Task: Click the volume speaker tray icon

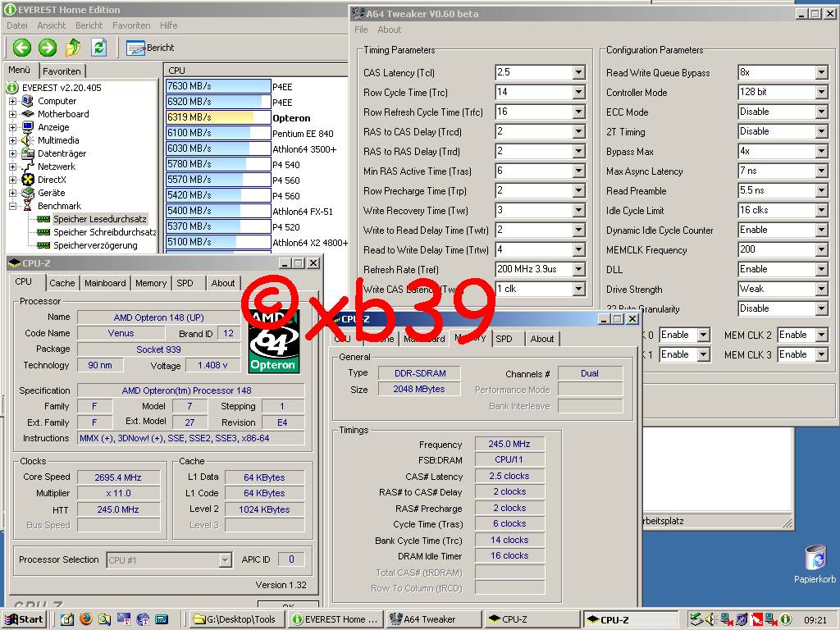Action: [711, 619]
